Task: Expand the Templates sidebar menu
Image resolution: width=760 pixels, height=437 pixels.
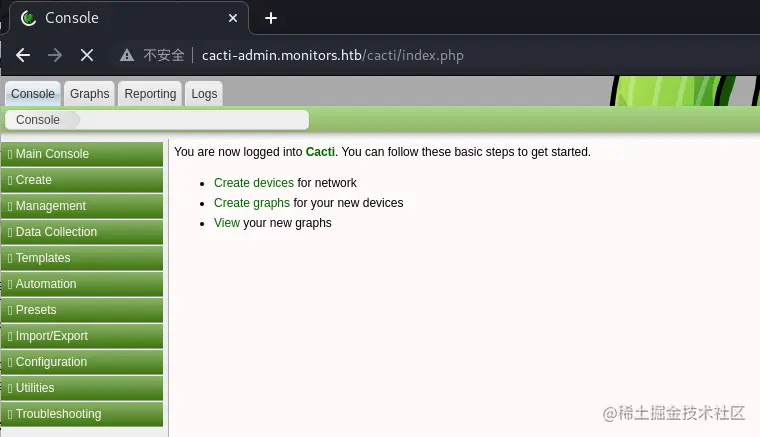Action: pyautogui.click(x=82, y=258)
